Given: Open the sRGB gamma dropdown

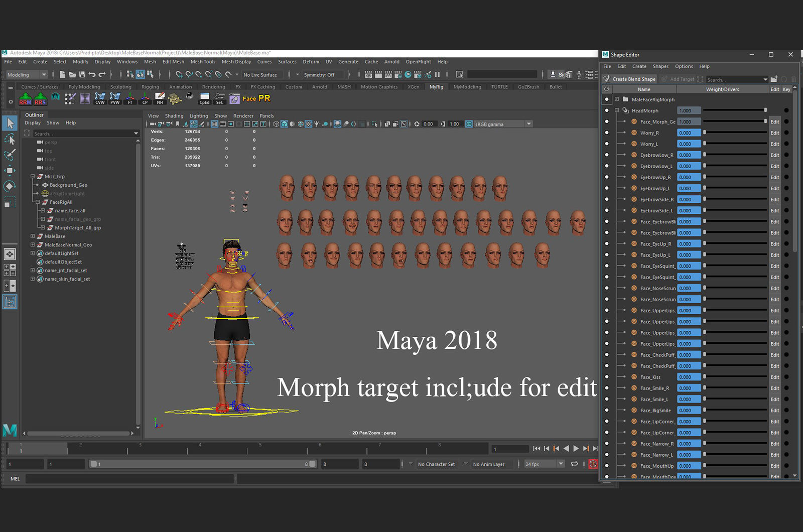Looking at the screenshot, I should 503,124.
